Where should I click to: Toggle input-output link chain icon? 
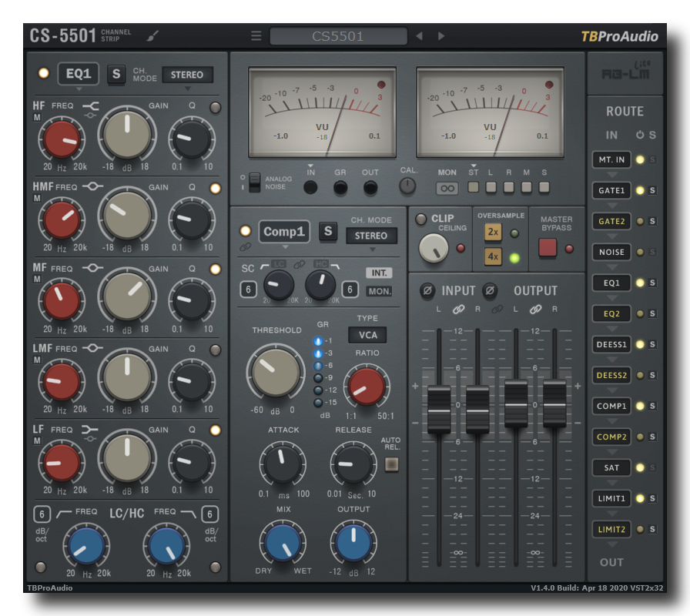click(x=497, y=310)
